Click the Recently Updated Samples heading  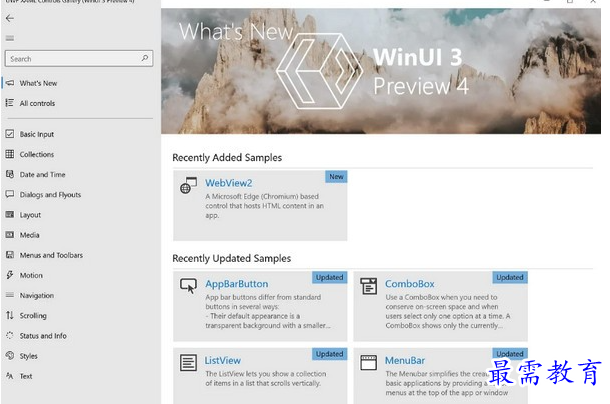coord(231,258)
